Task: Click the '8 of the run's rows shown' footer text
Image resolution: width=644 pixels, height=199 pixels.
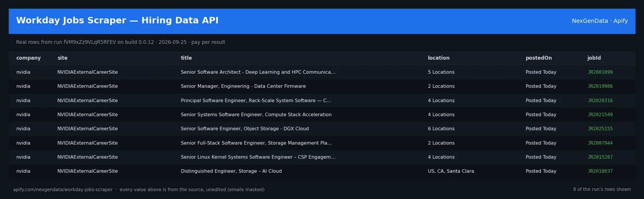Action: coord(602,190)
